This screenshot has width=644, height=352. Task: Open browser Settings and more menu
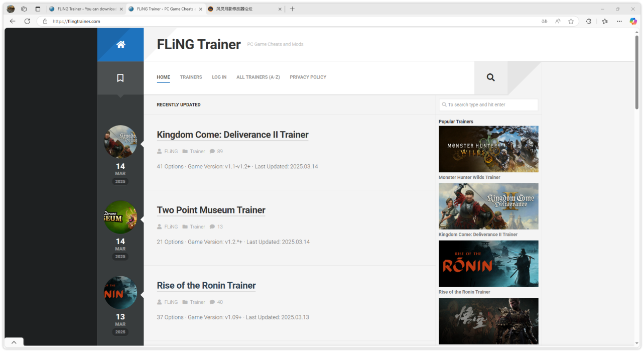[619, 21]
